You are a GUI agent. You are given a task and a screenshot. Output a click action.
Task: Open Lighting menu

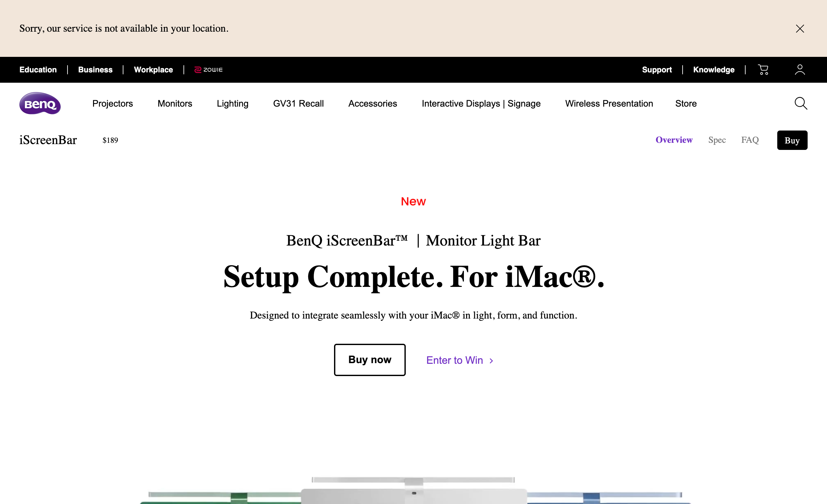233,103
